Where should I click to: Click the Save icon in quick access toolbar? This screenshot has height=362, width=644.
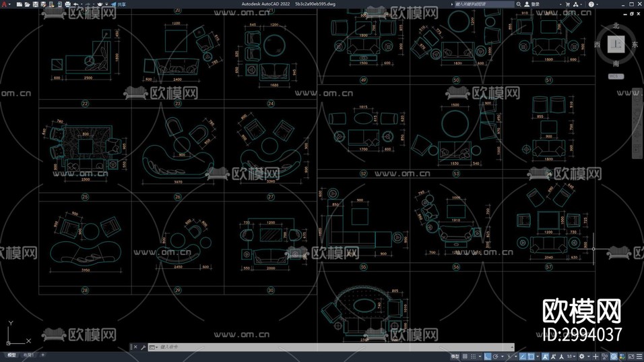tap(36, 4)
